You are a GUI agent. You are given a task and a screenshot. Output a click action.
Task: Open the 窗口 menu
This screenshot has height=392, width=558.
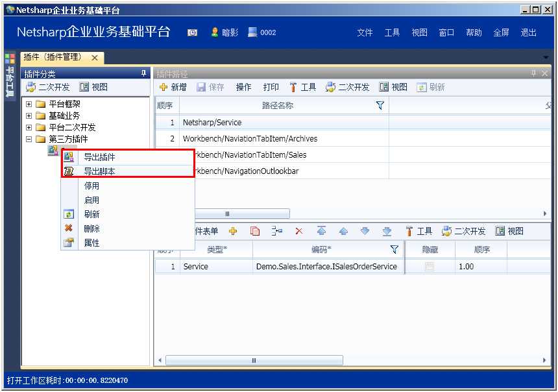click(x=446, y=32)
